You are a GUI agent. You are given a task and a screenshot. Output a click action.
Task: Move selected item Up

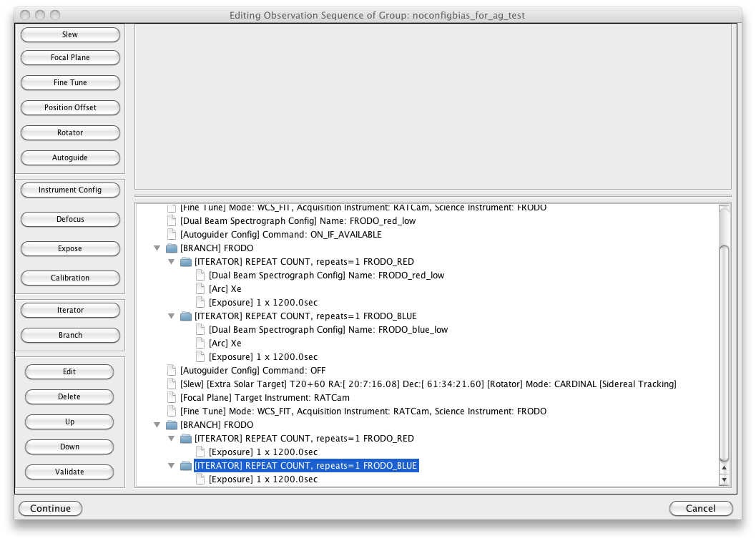tap(69, 421)
